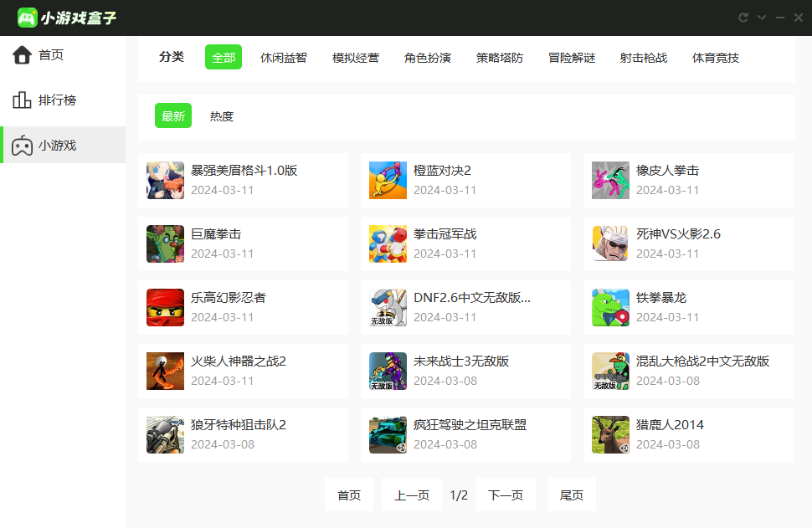Image resolution: width=812 pixels, height=528 pixels.
Task: Select the 策略塔防 category
Action: 499,58
